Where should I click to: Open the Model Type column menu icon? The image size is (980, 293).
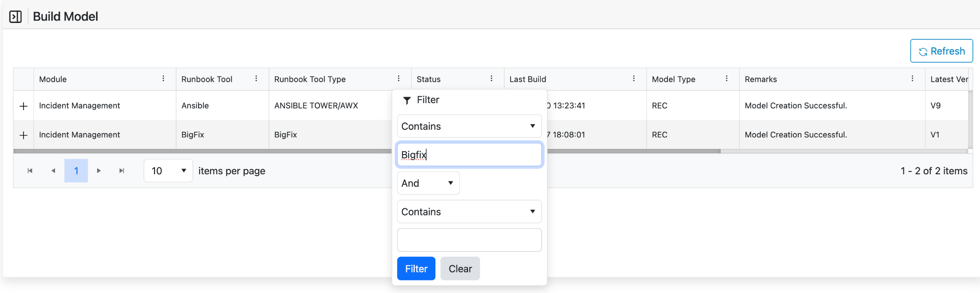click(726, 79)
